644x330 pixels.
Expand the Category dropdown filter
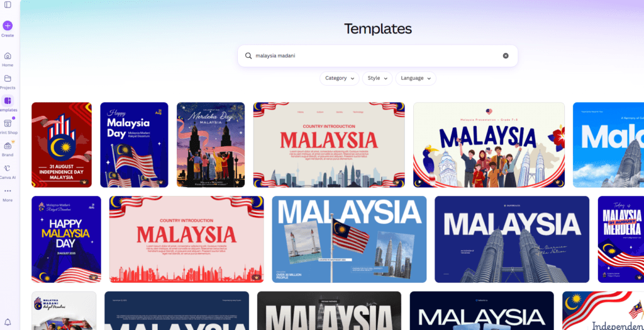[339, 78]
